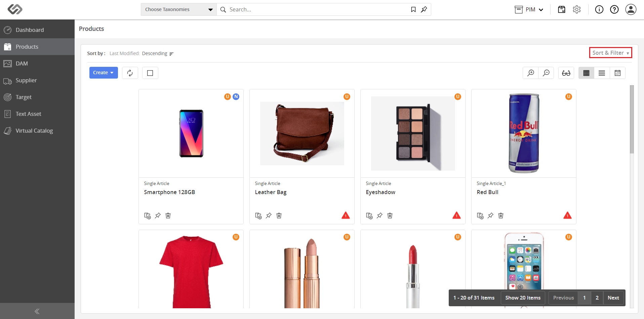Open Supplier in the sidebar
Viewport: 644px width, 319px height.
[37, 80]
